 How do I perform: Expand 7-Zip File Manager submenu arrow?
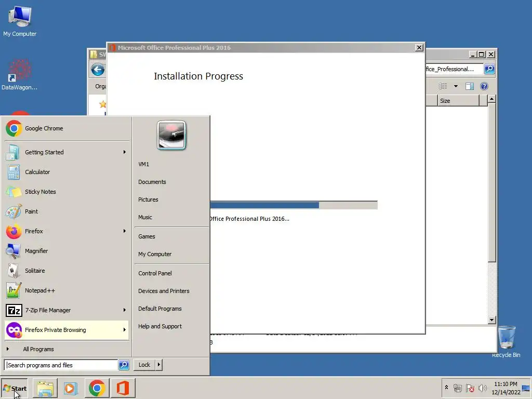[x=125, y=310]
